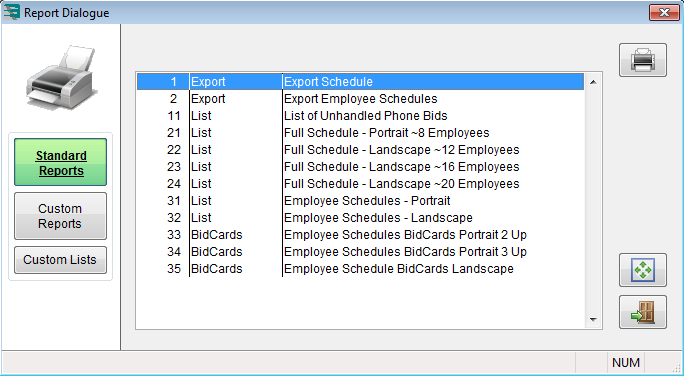
Task: Open the Standard Reports section
Action: [61, 162]
